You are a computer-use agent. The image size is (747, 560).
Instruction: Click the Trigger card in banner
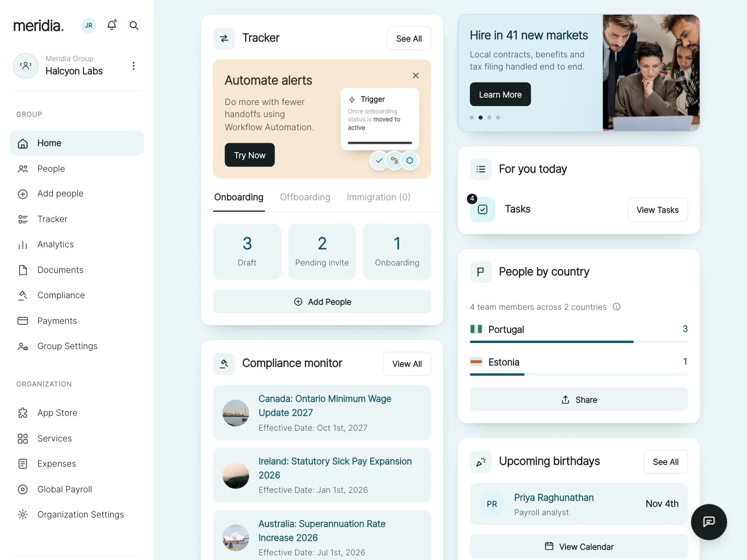tap(380, 119)
